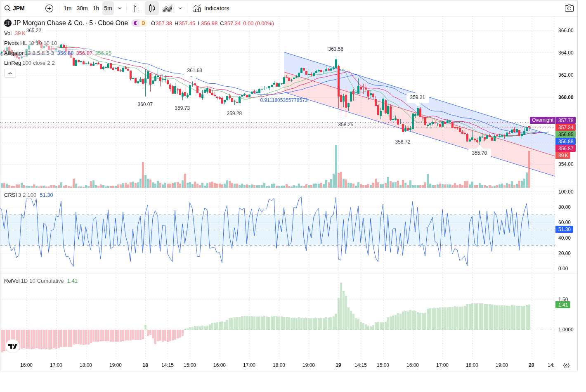Click the 359.21 pivot high label
586x392 pixels.
418,97
